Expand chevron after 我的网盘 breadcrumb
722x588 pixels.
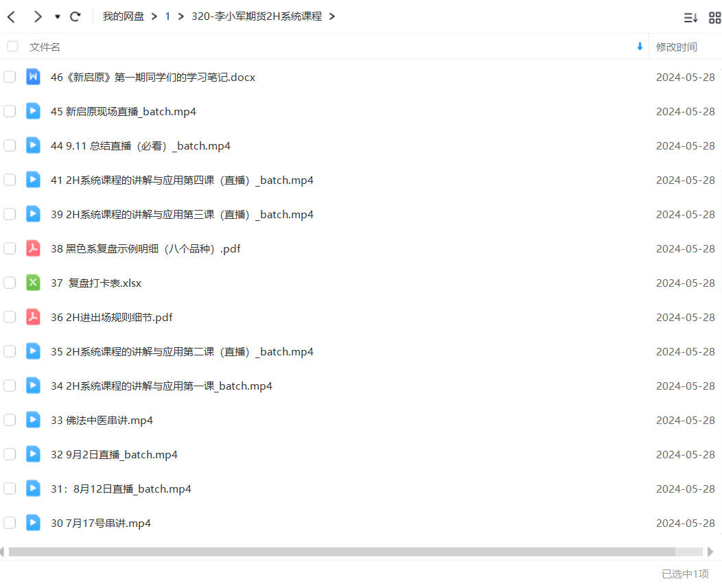[x=154, y=16]
